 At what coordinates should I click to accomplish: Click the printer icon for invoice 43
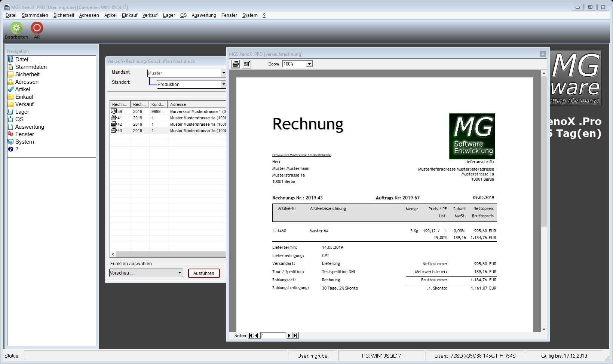click(x=114, y=131)
